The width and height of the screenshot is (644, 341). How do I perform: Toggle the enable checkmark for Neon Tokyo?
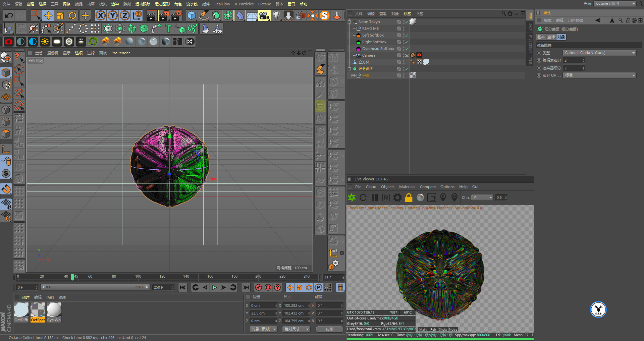(x=407, y=22)
